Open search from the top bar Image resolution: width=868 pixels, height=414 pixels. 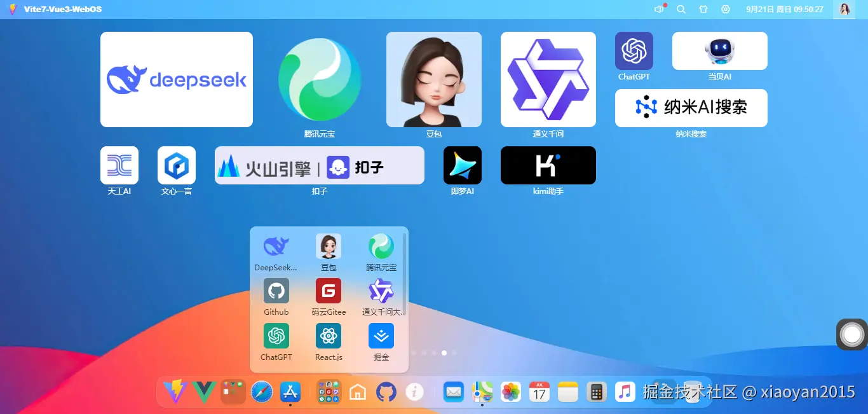point(681,9)
